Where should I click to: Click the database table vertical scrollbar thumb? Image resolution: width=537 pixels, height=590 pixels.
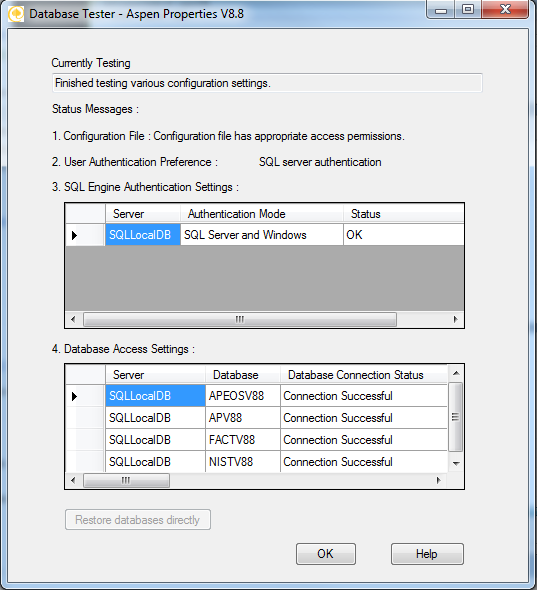tap(456, 417)
